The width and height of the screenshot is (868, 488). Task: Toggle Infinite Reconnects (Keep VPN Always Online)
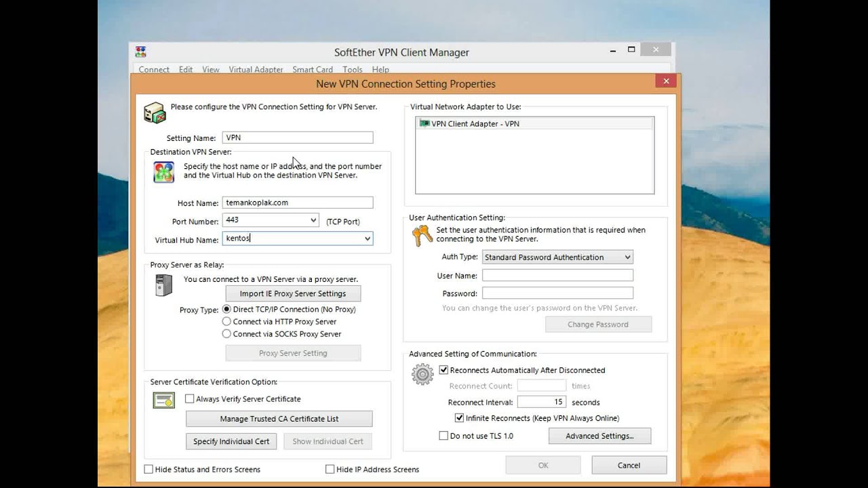click(459, 418)
